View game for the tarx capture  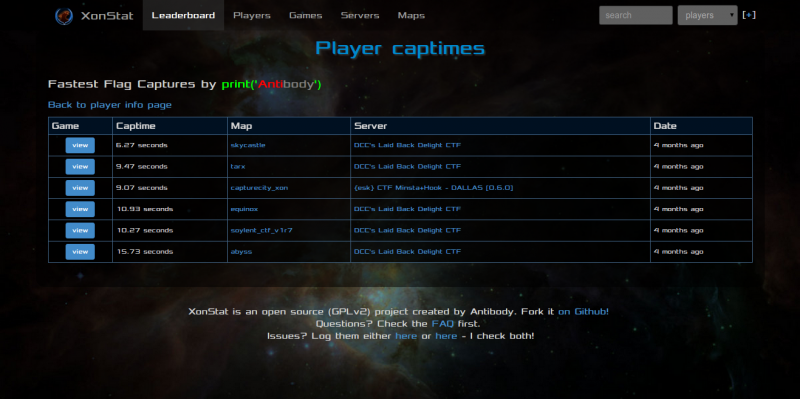(x=80, y=166)
